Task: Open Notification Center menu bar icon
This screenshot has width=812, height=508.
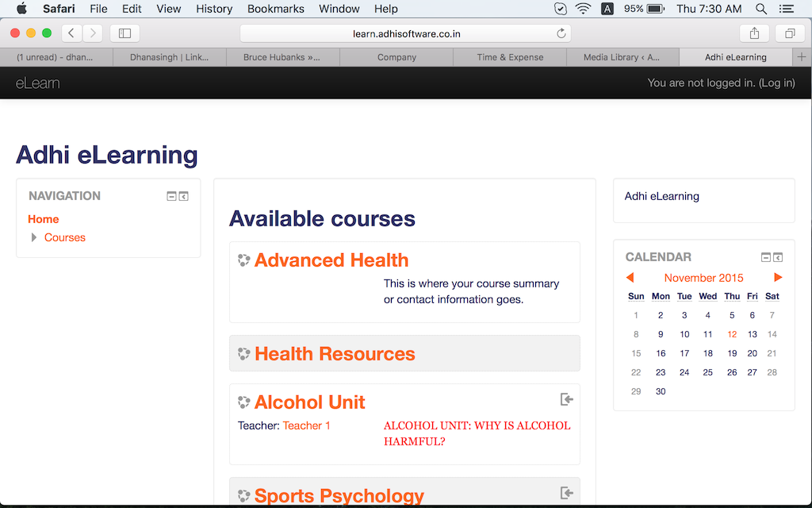Action: (x=787, y=9)
